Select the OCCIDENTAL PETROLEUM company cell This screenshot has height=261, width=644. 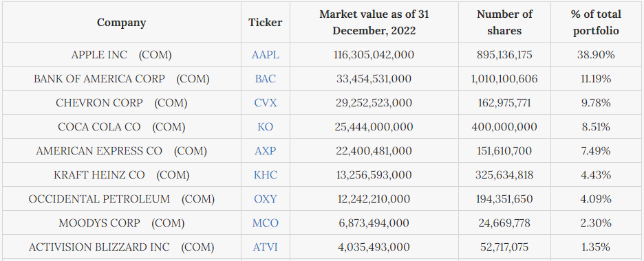122,198
